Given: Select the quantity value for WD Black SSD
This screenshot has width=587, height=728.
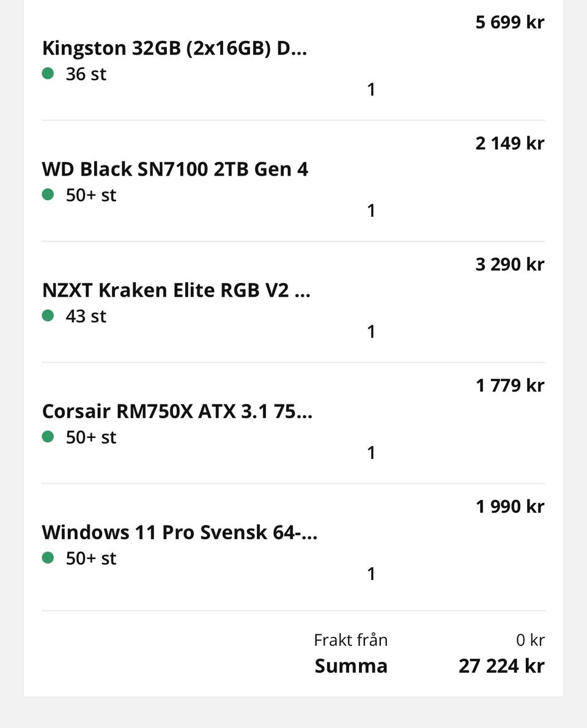Looking at the screenshot, I should pos(371,211).
